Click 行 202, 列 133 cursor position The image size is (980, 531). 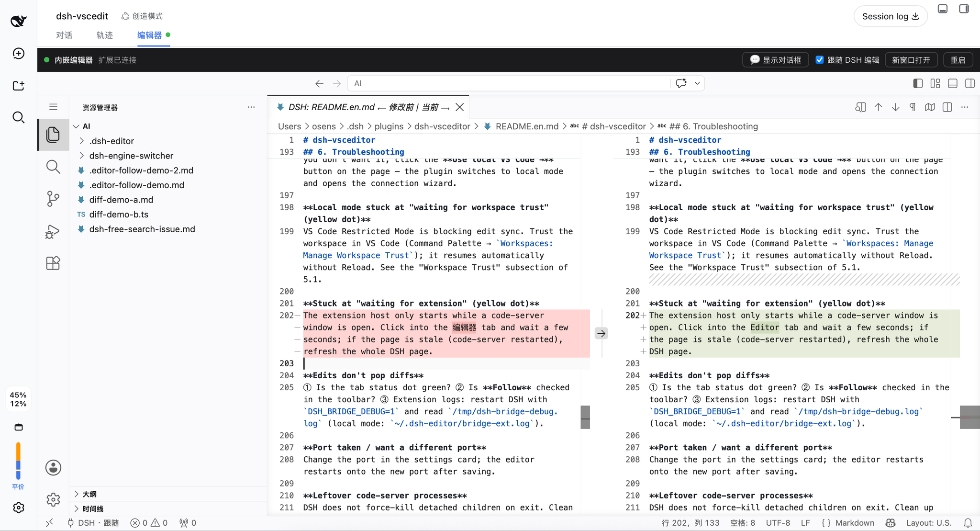tap(690, 523)
